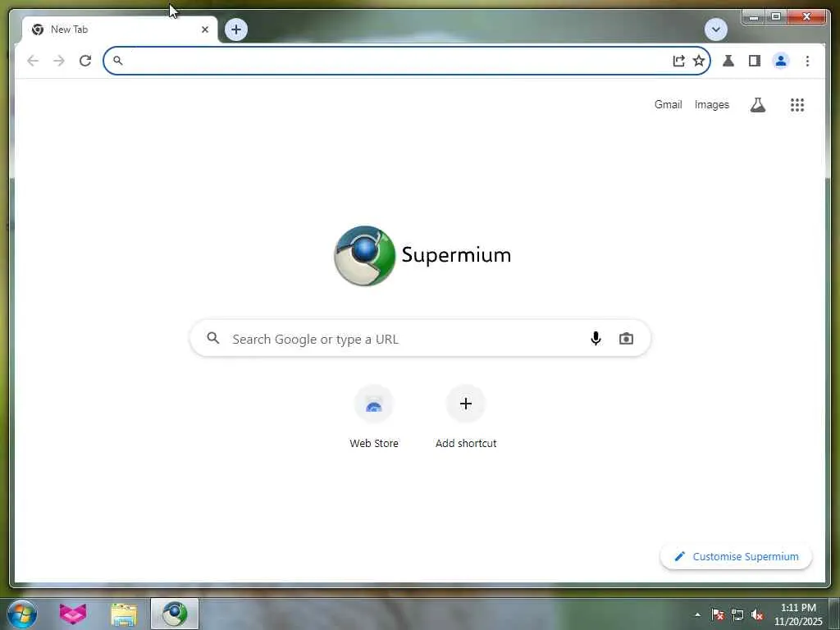The width and height of the screenshot is (840, 630).
Task: Open the profile avatar menu
Action: 781,61
